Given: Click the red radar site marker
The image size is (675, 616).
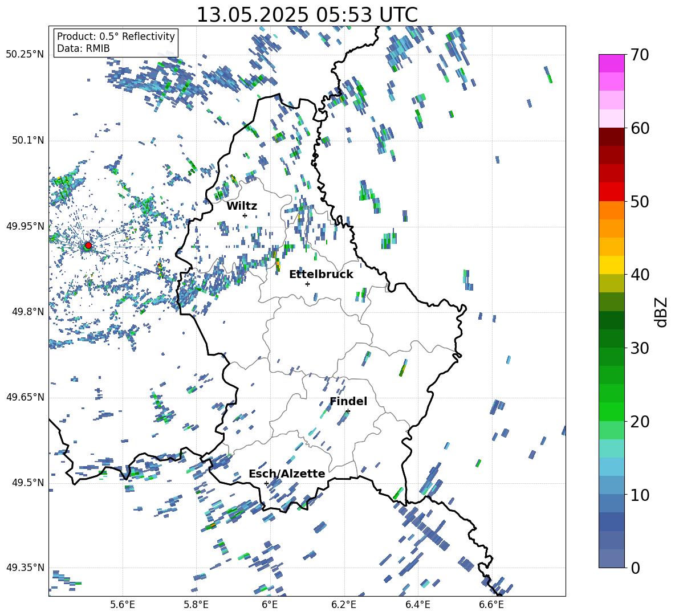Looking at the screenshot, I should click(x=88, y=245).
